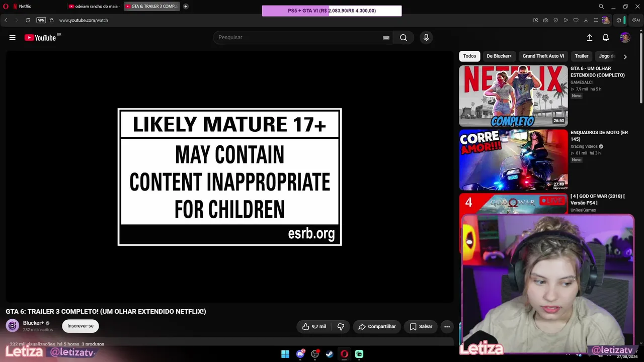Click the YouTube search magnifier button
The width and height of the screenshot is (644, 362).
[x=404, y=38]
